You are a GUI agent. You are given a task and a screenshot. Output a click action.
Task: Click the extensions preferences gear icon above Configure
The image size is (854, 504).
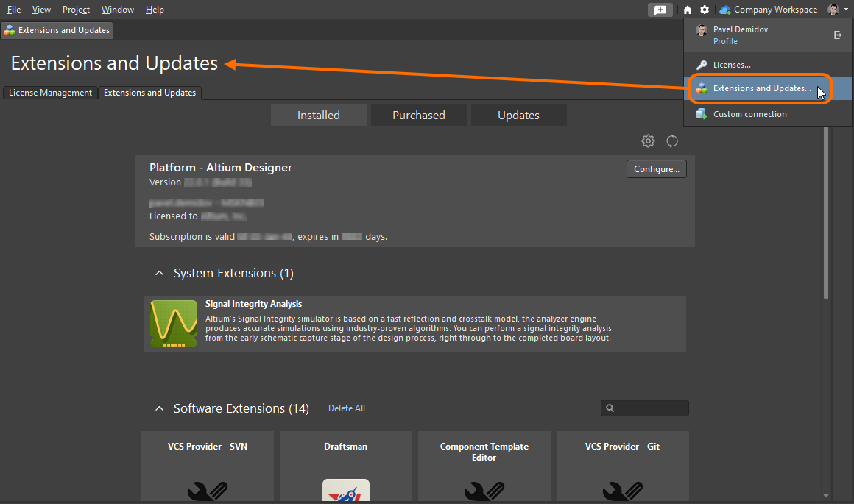[x=648, y=141]
